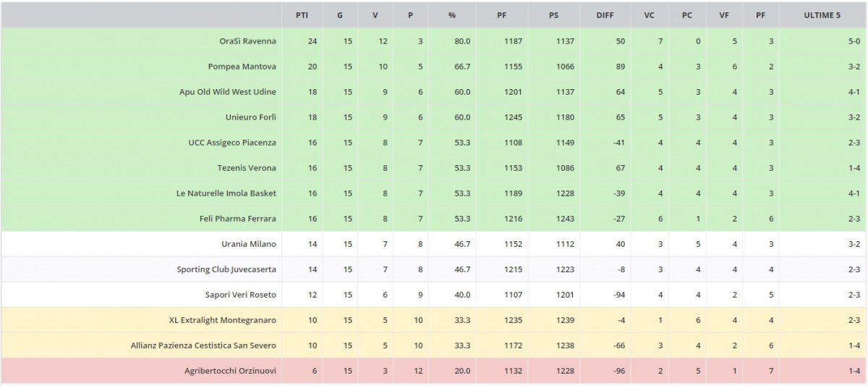The height and width of the screenshot is (386, 868).
Task: Open OraSì Ravenna team link
Action: click(247, 41)
